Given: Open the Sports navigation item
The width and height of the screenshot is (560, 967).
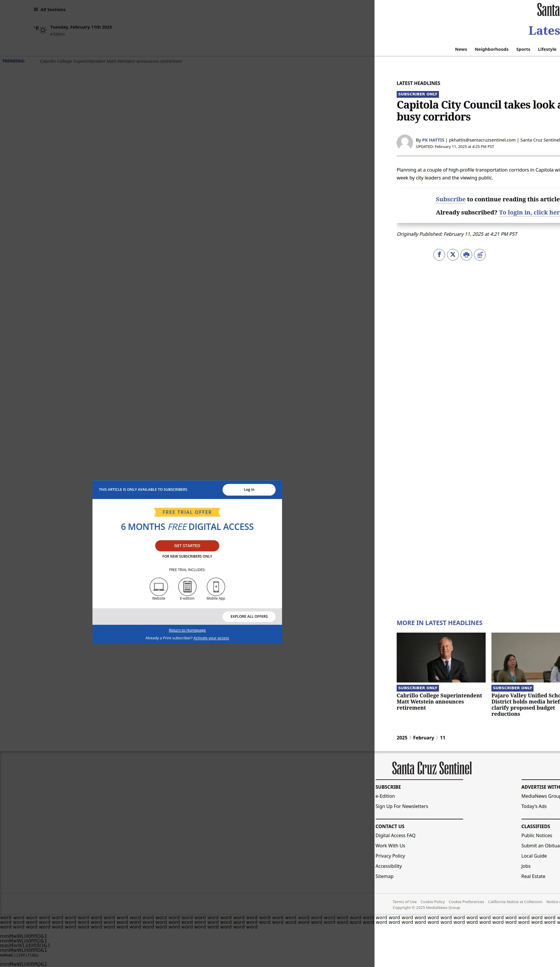Looking at the screenshot, I should pos(523,49).
